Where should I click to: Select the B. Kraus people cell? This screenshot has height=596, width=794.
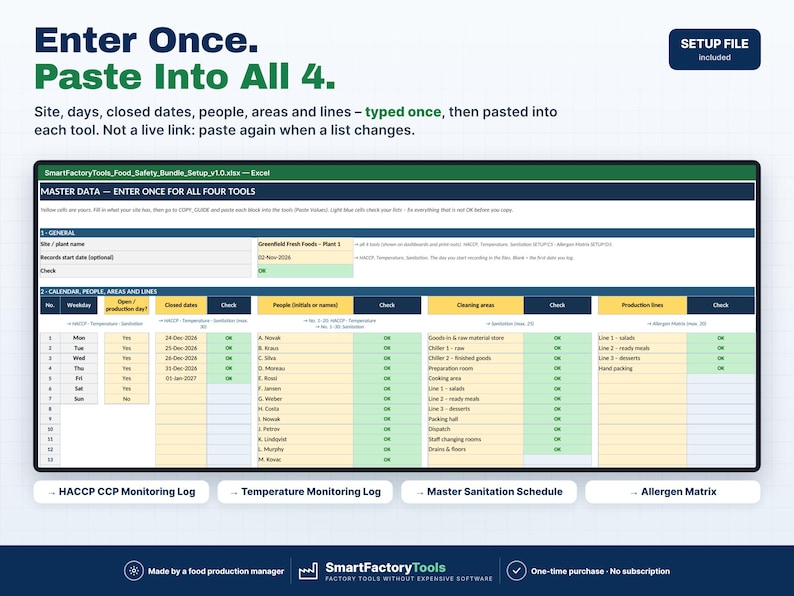(305, 348)
